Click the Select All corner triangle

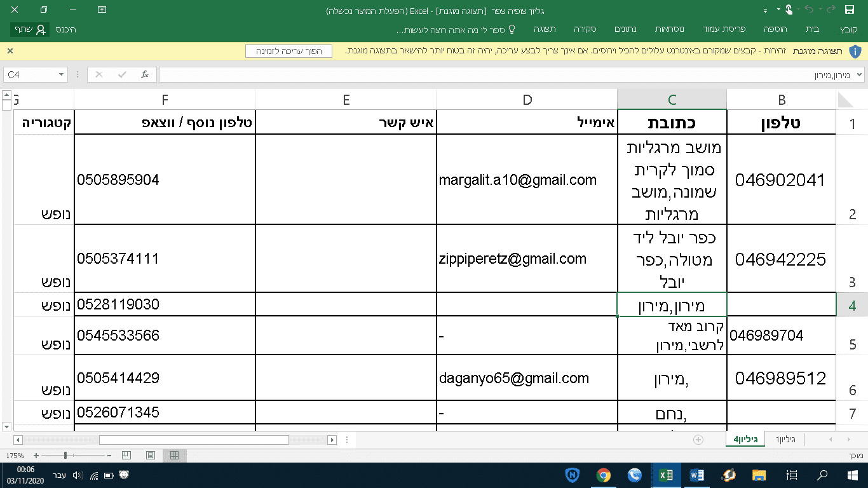click(x=845, y=100)
